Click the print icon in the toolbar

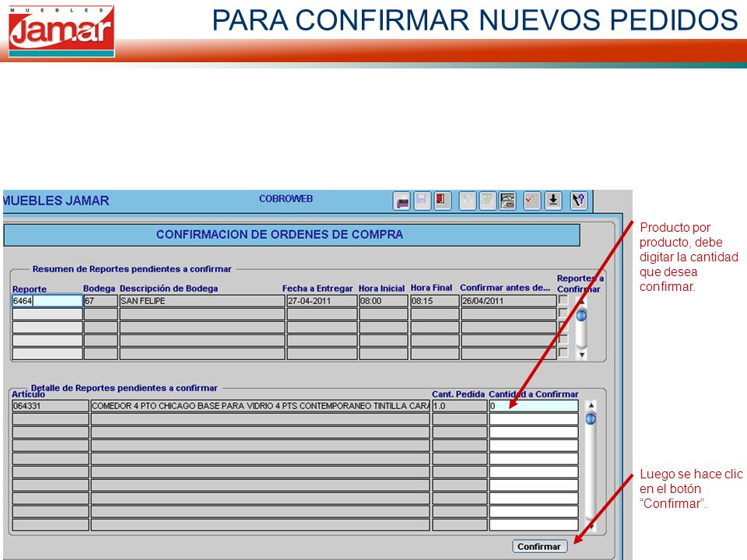pyautogui.click(x=402, y=201)
